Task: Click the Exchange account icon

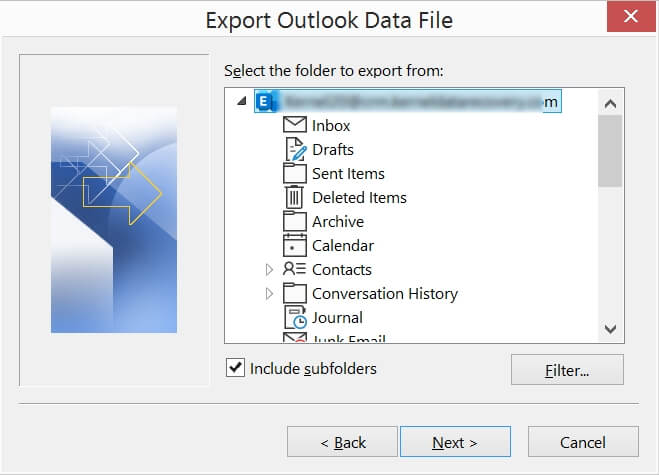Action: (266, 102)
